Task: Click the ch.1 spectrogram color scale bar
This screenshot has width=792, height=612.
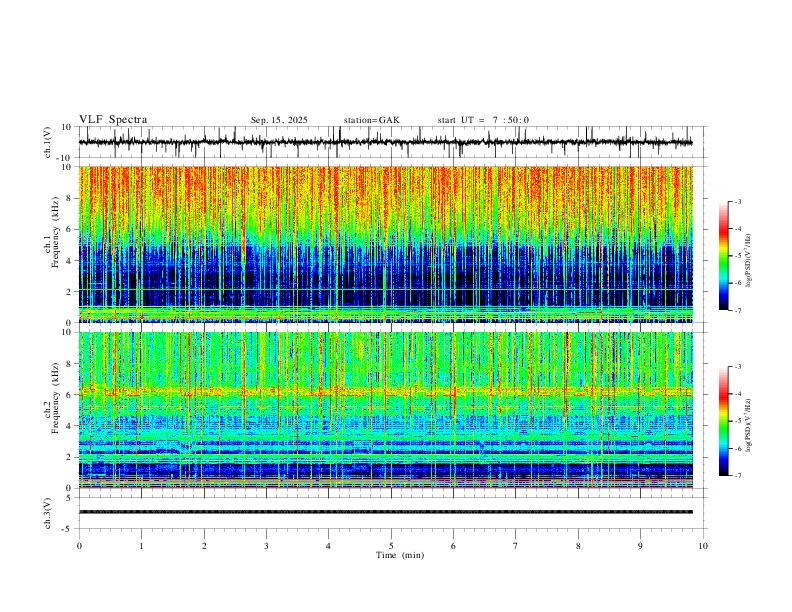Action: click(x=723, y=255)
